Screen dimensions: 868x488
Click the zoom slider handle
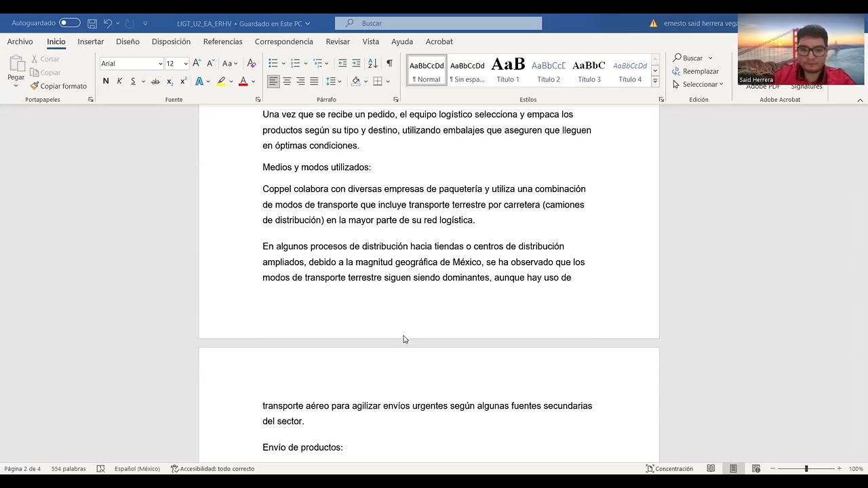point(806,468)
